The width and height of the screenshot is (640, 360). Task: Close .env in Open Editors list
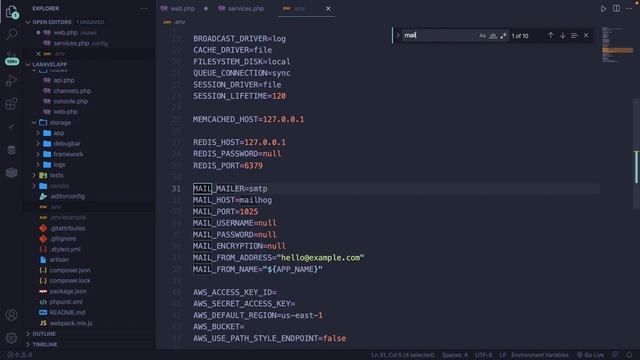click(x=38, y=54)
